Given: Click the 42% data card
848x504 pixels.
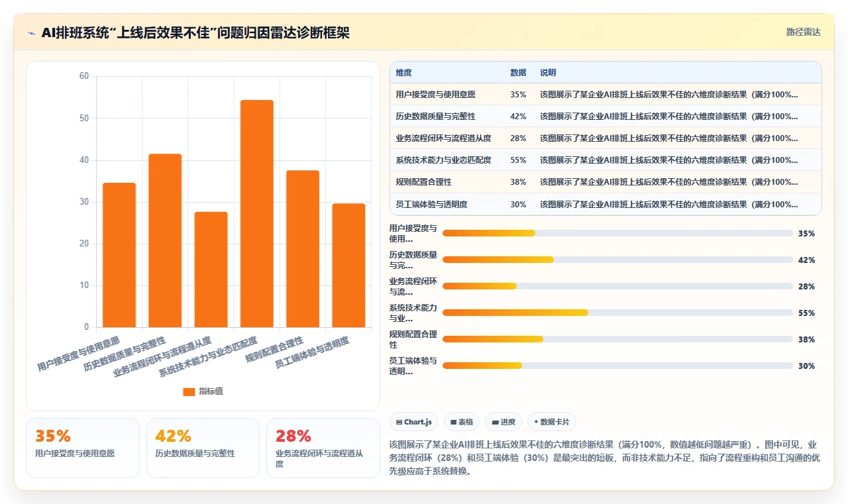Looking at the screenshot, I should tap(203, 448).
